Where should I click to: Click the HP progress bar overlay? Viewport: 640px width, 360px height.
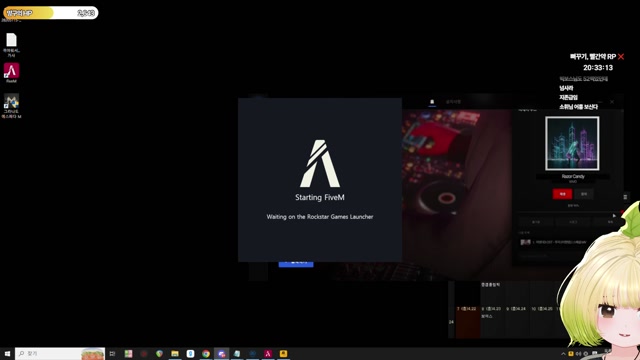click(x=51, y=13)
